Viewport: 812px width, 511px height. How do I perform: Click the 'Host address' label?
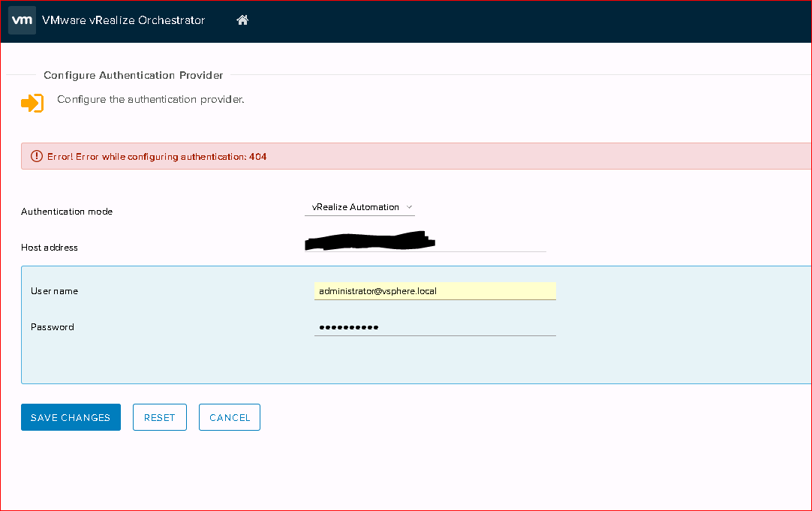50,248
